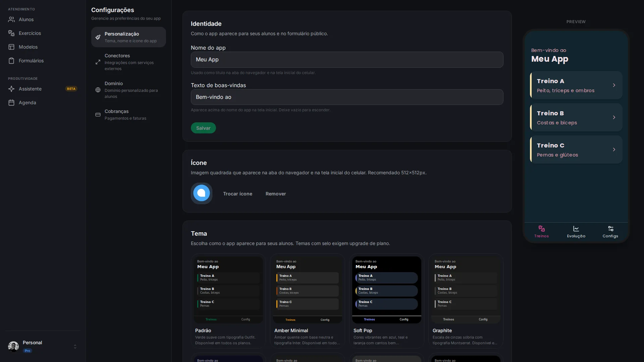Click the Treino C chevron in preview

[614, 149]
